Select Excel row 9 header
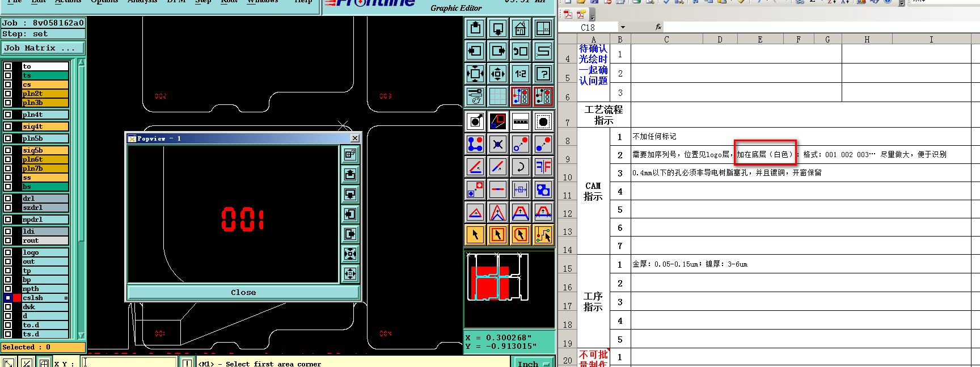This screenshot has height=367, width=980. (568, 155)
